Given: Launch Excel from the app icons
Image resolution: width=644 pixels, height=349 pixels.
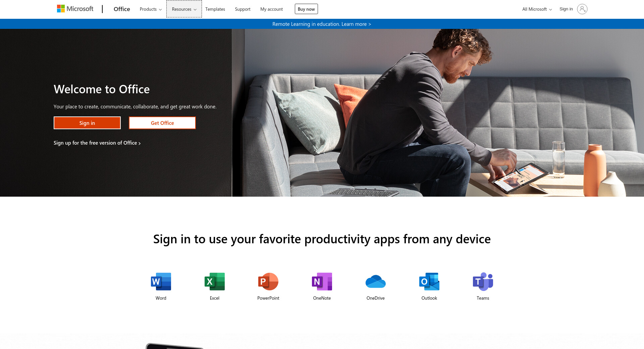Looking at the screenshot, I should click(215, 282).
